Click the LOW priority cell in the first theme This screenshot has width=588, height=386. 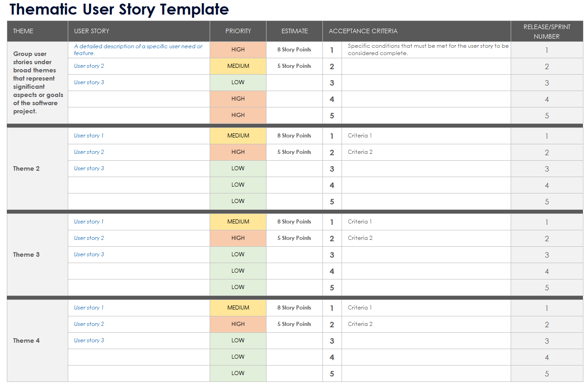pyautogui.click(x=238, y=82)
